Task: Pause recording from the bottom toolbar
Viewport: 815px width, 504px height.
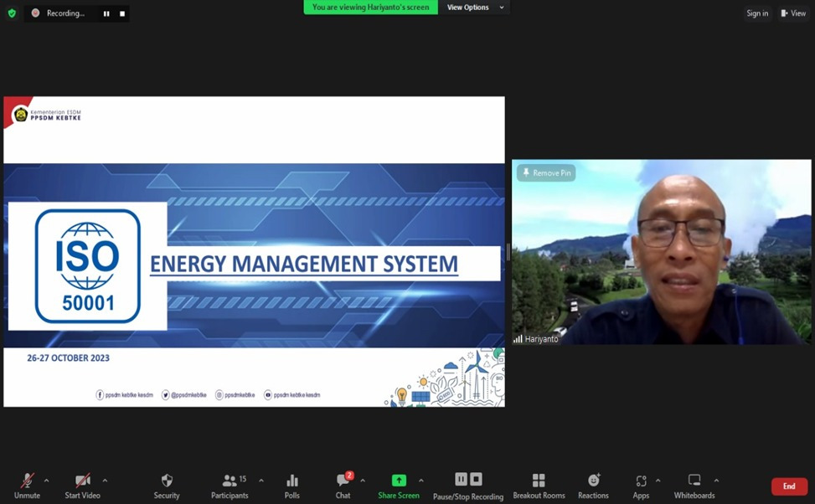Action: 461,479
